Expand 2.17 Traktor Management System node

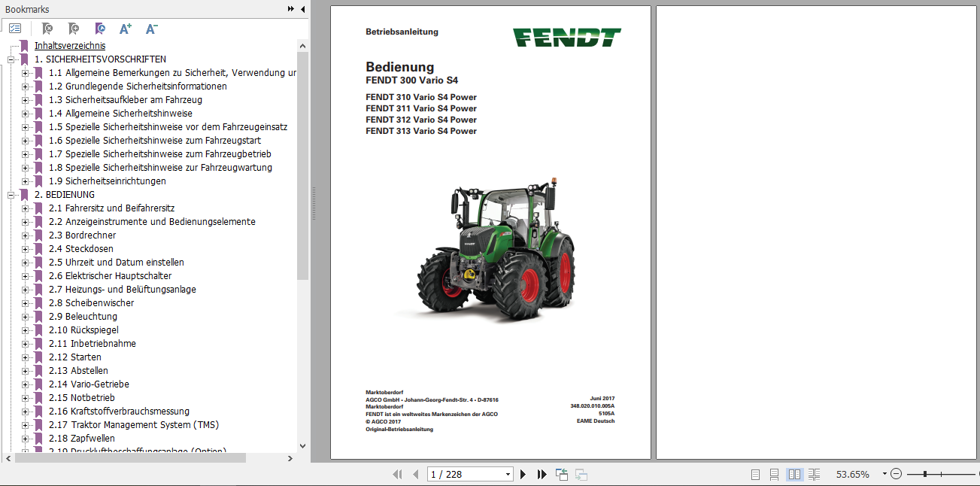click(x=25, y=424)
